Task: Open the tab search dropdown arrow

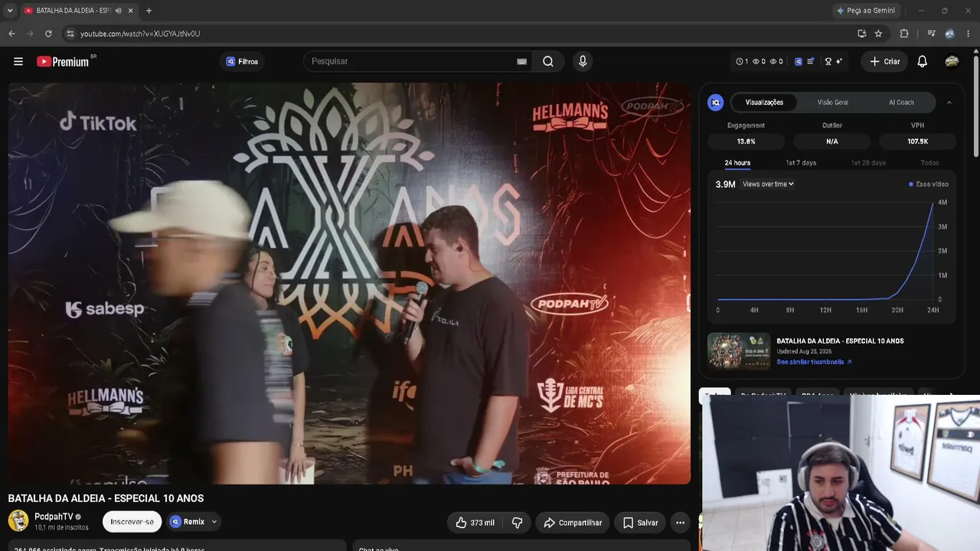Action: coord(10,11)
